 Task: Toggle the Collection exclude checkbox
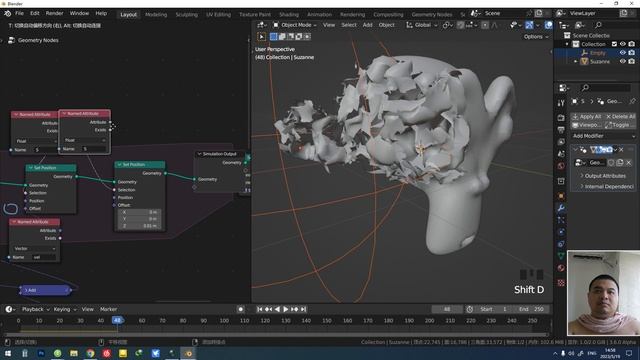click(614, 44)
